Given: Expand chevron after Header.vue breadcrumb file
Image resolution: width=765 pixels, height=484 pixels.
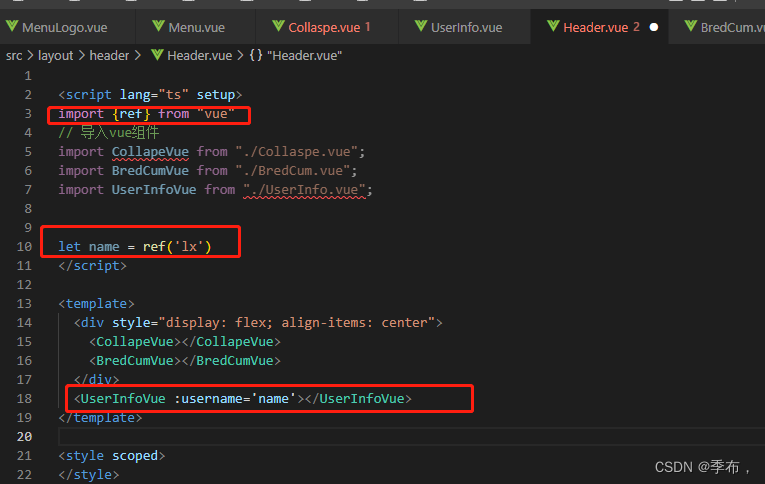Looking at the screenshot, I should pyautogui.click(x=240, y=56).
